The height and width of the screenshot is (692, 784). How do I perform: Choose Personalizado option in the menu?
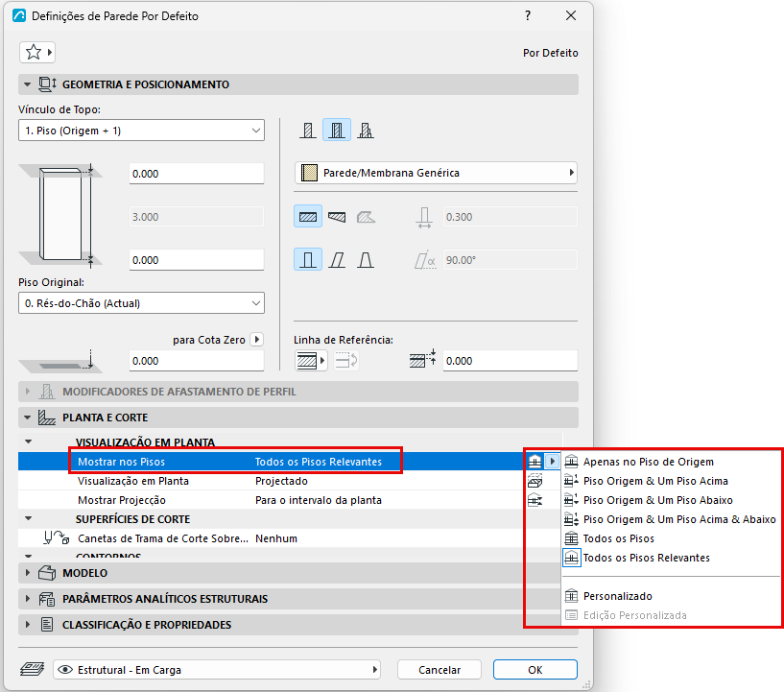[671, 596]
